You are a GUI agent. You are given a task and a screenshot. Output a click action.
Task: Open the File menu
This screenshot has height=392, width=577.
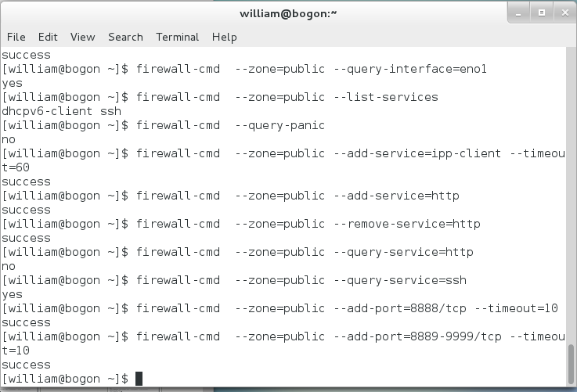(16, 37)
